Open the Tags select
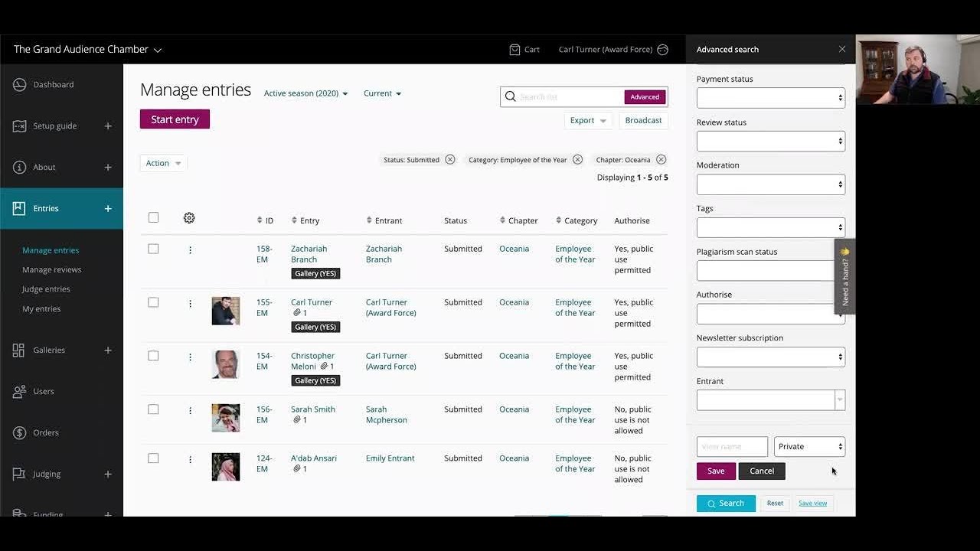The height and width of the screenshot is (551, 980). click(x=771, y=227)
